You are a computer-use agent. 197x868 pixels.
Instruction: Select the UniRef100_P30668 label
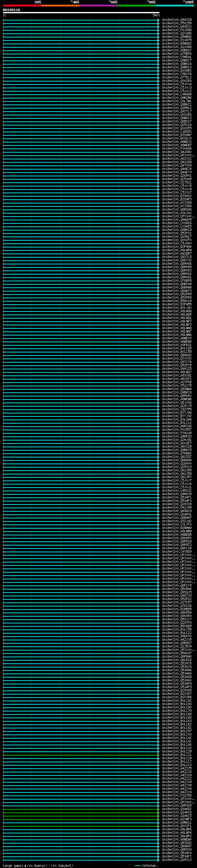177,149
